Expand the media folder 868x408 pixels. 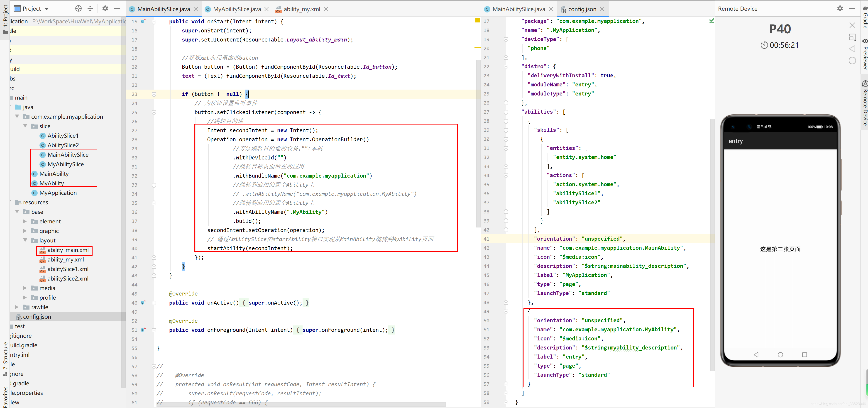[x=25, y=288]
